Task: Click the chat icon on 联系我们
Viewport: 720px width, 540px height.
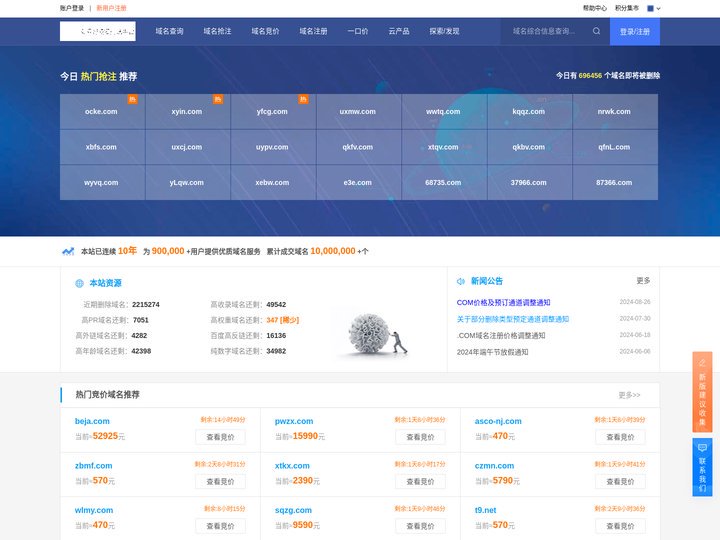Action: pyautogui.click(x=702, y=448)
